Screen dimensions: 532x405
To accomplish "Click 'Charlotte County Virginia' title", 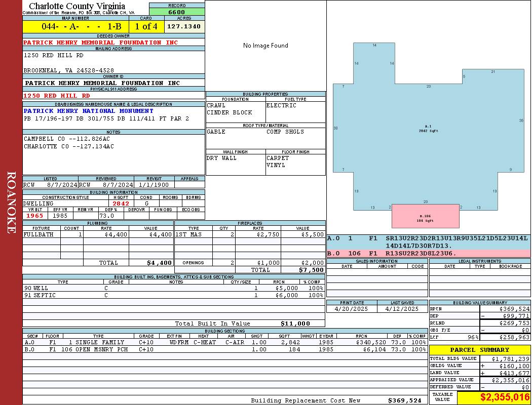I will click(x=77, y=6).
